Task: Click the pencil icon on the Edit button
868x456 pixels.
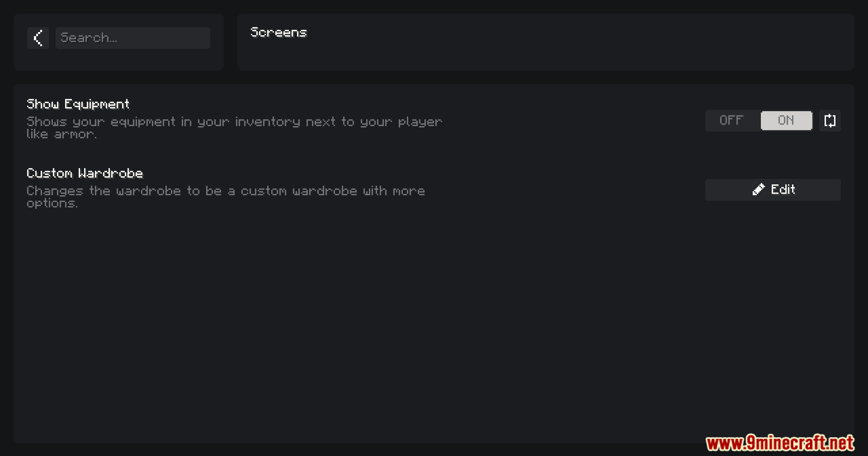Action: tap(759, 189)
